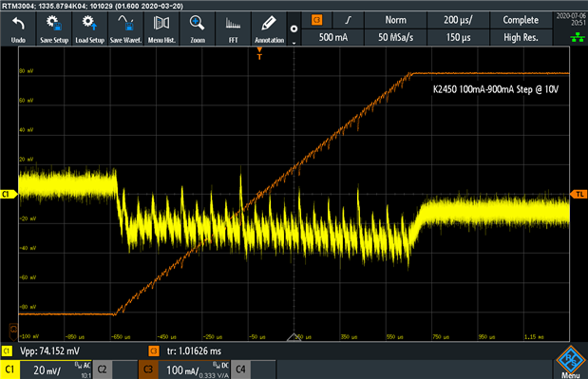
Task: Click High Res. acquisition mode
Action: click(x=521, y=37)
